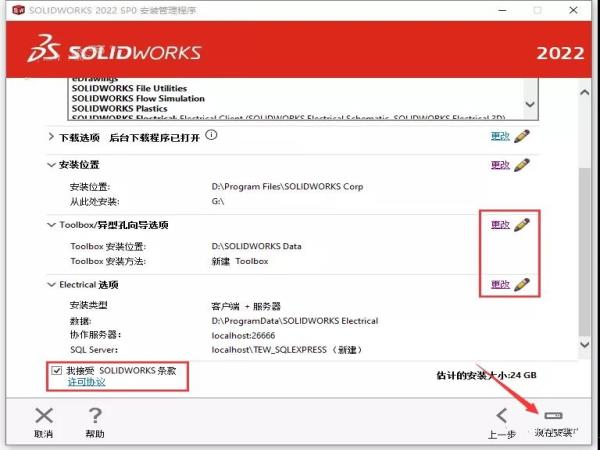This screenshot has width=600, height=450.
Task: Click the pencil icon for 下载选项
Action: (521, 136)
